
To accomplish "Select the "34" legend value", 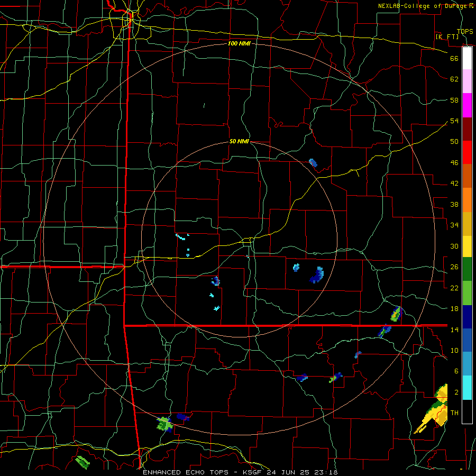I will [454, 225].
